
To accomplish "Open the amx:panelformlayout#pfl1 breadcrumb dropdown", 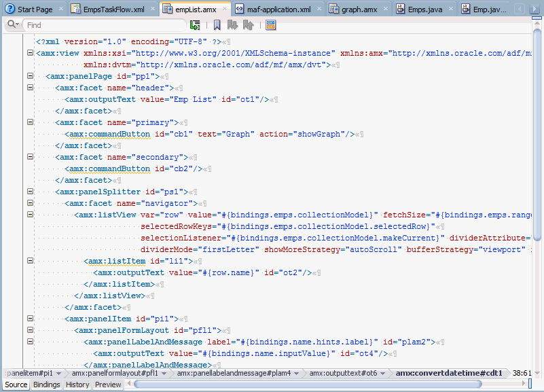I will click(164, 374).
